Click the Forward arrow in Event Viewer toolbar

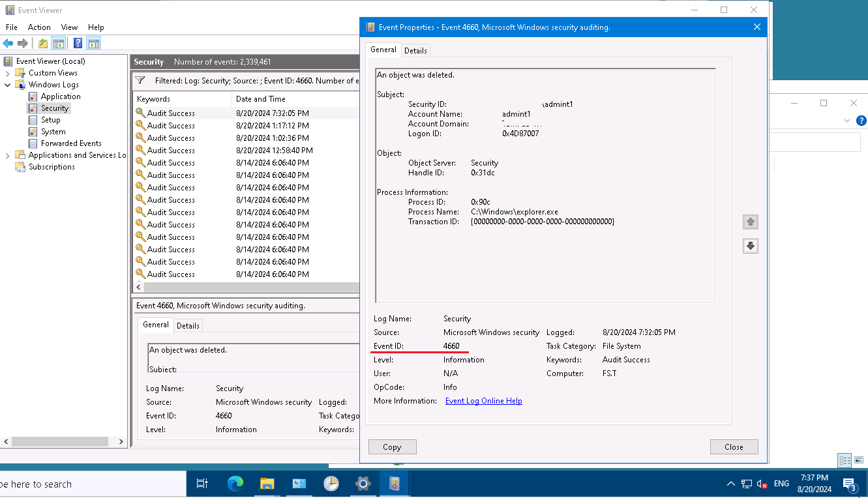(x=23, y=44)
